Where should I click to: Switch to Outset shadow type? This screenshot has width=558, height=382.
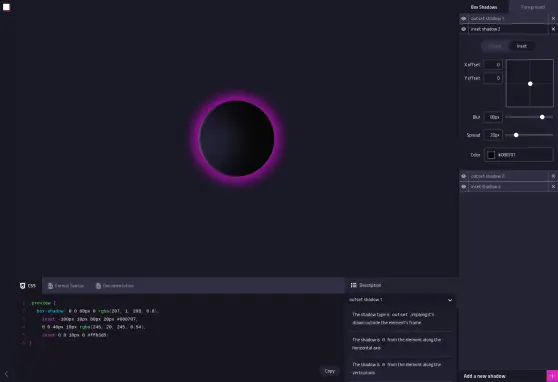(x=495, y=46)
